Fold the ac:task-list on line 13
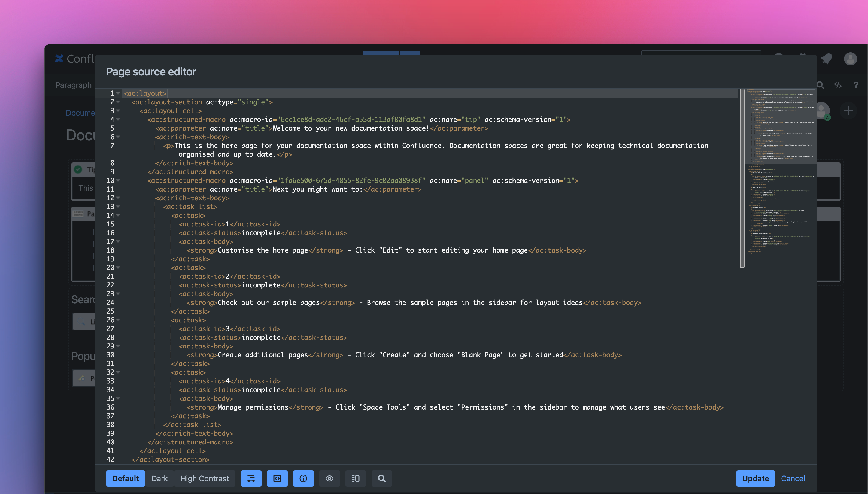Image resolution: width=868 pixels, height=494 pixels. click(118, 207)
